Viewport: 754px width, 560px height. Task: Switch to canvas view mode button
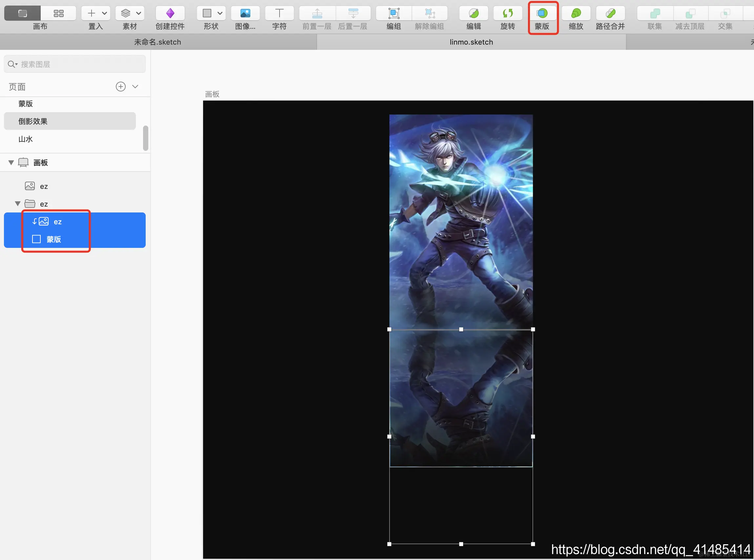(x=22, y=13)
